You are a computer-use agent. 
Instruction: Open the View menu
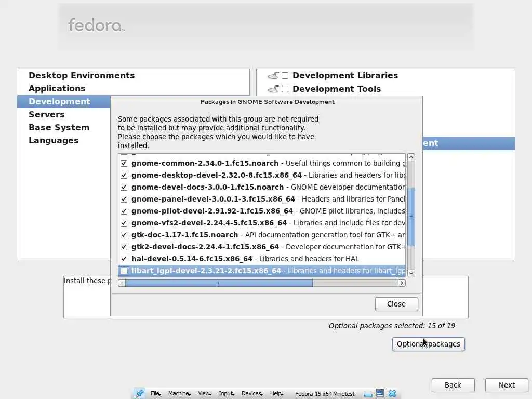(204, 393)
